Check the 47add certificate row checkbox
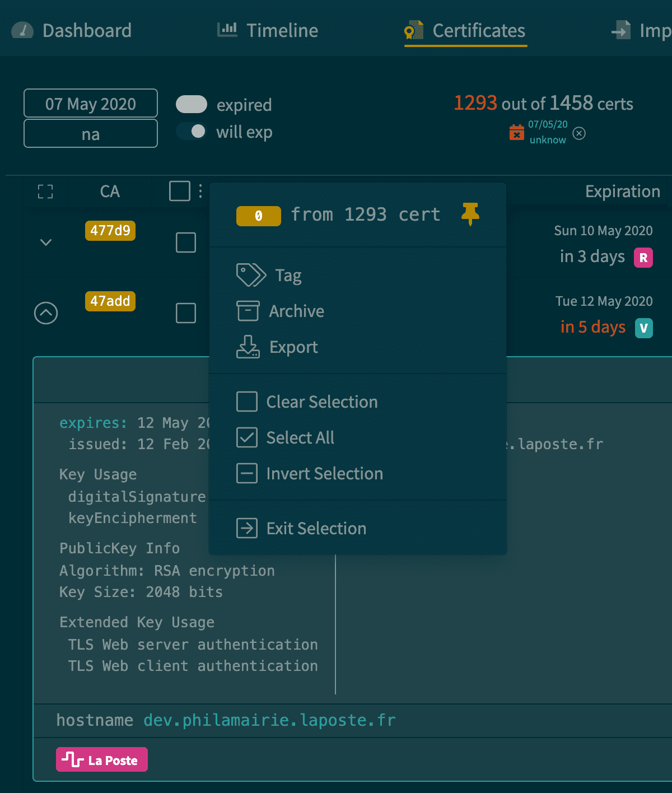The image size is (672, 793). coord(186,313)
